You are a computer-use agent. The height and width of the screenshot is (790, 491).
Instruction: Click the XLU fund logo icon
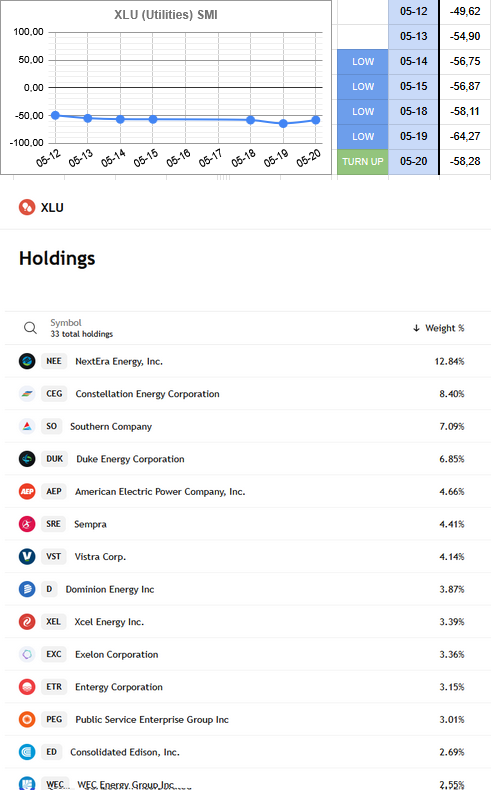point(27,207)
